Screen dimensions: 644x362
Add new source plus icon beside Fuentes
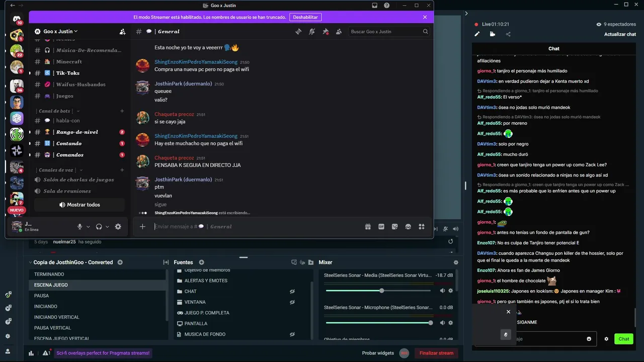point(201,262)
